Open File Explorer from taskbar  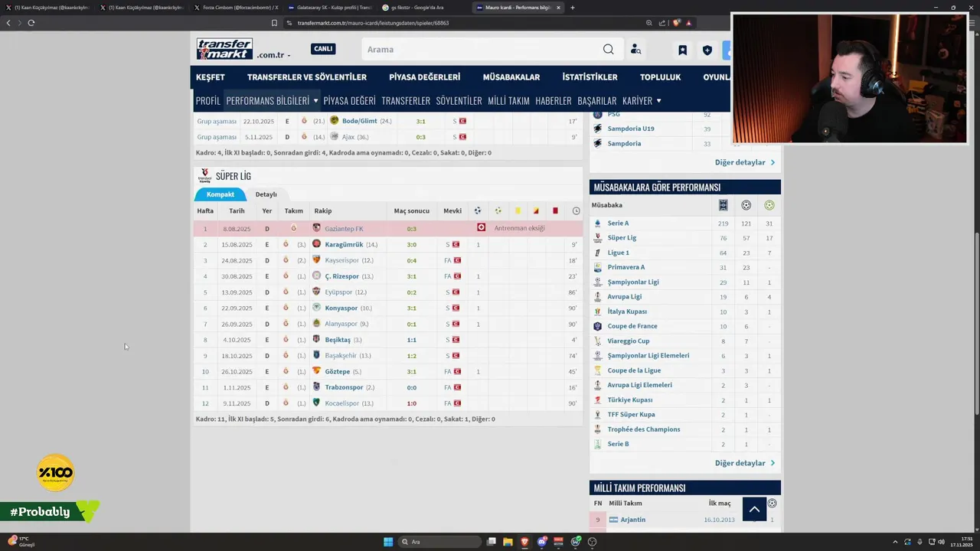pos(508,542)
